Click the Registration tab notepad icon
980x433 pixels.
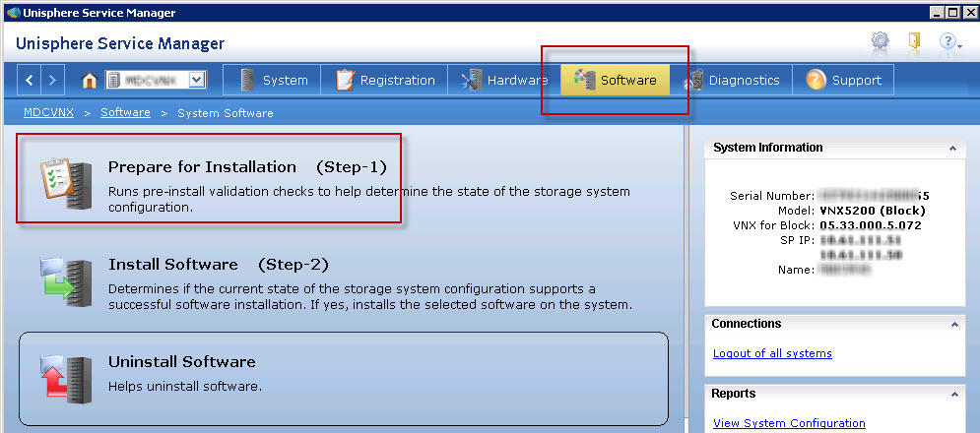click(345, 80)
